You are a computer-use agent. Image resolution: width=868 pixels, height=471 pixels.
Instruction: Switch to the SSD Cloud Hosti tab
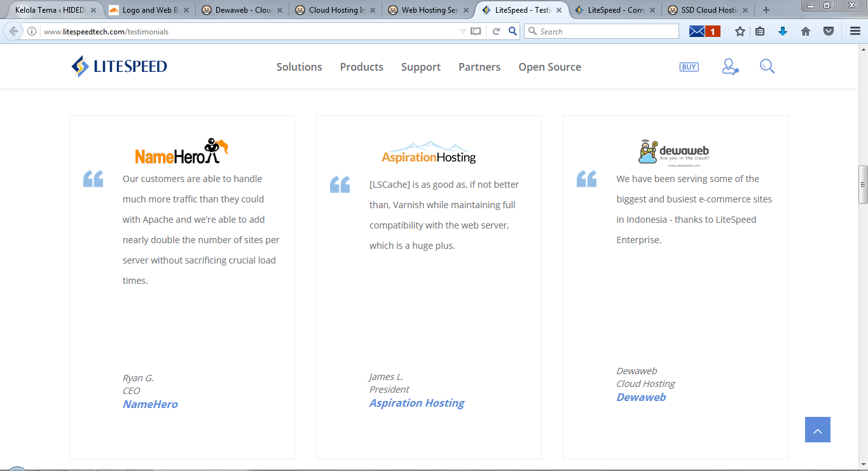point(707,10)
